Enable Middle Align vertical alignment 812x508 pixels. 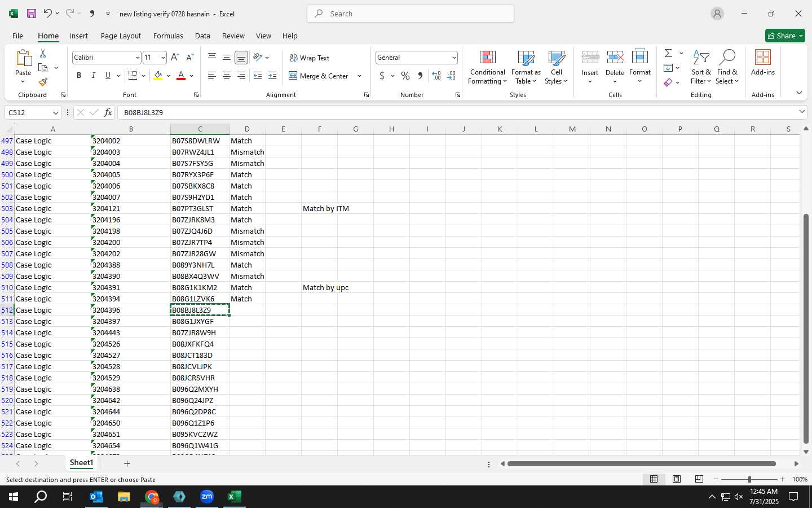click(x=227, y=58)
